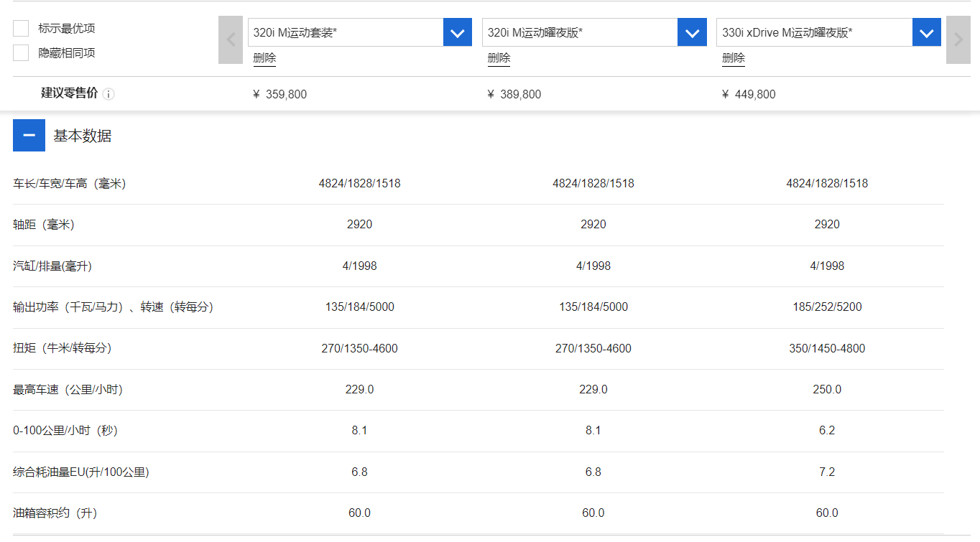Screen dimensions: 980x542
Task: Delete the 330i xDrive M运动曜夜版 column
Action: tap(734, 58)
